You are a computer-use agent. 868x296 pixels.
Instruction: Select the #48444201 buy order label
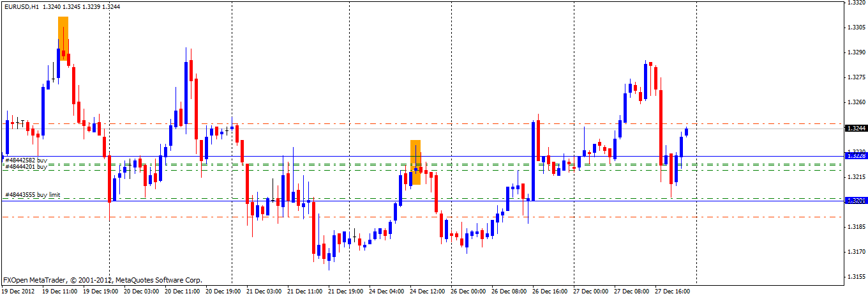26,166
